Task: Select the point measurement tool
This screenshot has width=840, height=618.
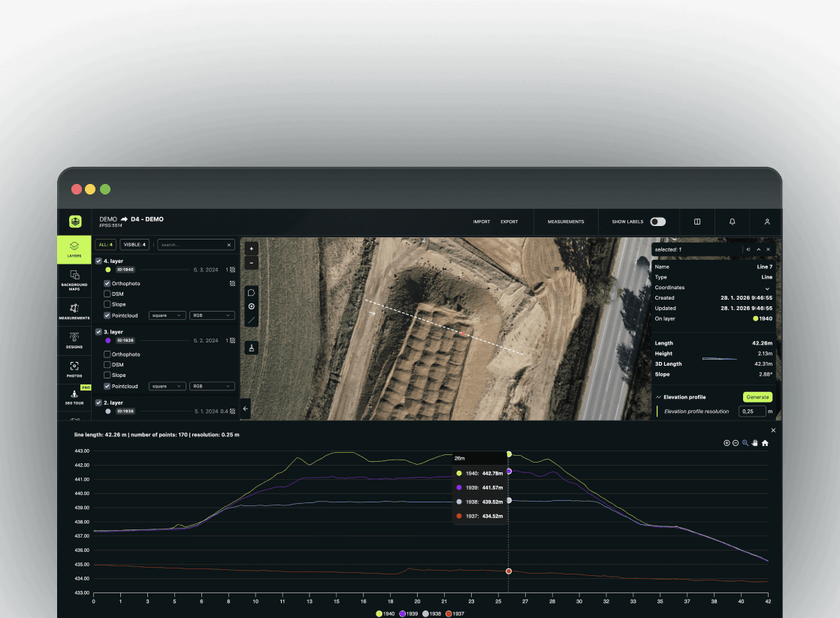Action: pos(251,306)
